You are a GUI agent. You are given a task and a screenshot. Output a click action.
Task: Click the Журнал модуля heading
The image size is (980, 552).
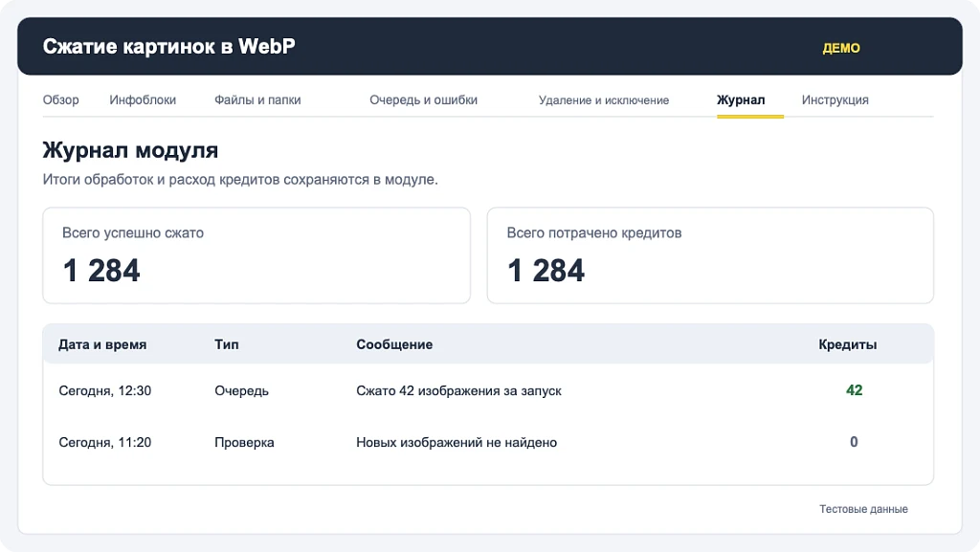[130, 150]
